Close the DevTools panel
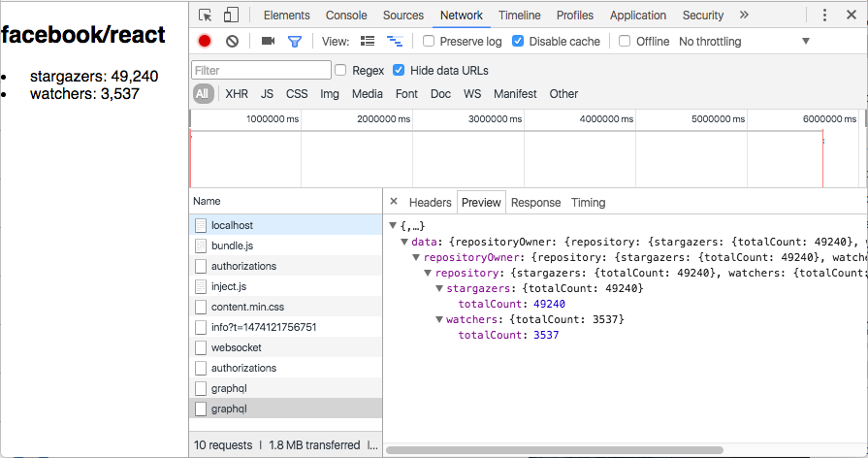The image size is (868, 458). pyautogui.click(x=852, y=15)
